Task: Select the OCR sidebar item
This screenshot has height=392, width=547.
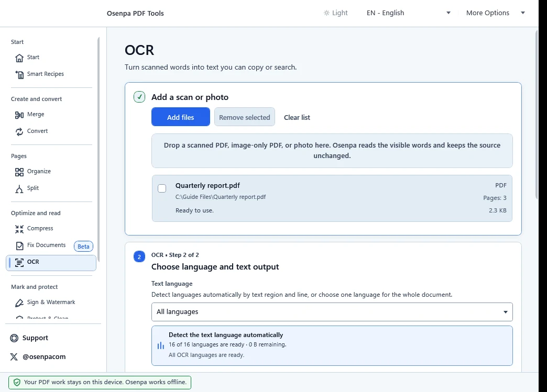Action: point(51,263)
